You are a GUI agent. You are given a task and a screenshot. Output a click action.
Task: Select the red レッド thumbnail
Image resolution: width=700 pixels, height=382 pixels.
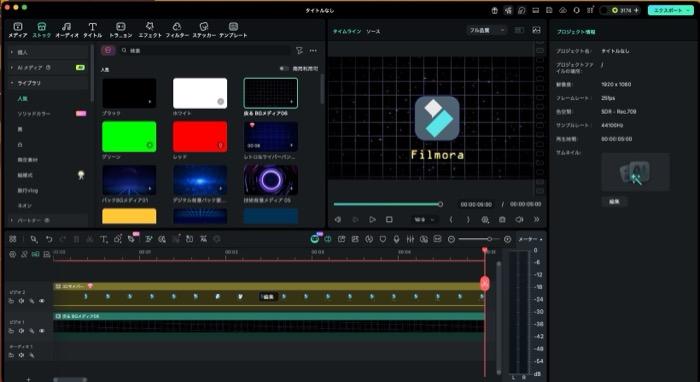(200, 137)
